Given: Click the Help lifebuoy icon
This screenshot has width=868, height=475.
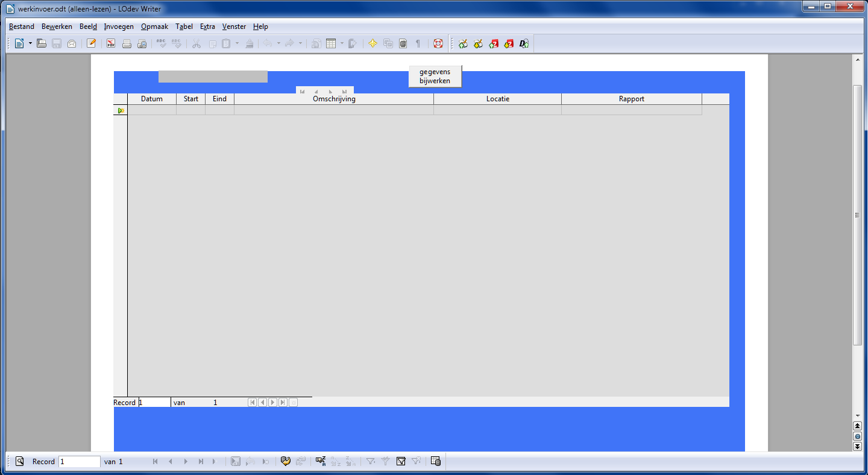Looking at the screenshot, I should 438,43.
